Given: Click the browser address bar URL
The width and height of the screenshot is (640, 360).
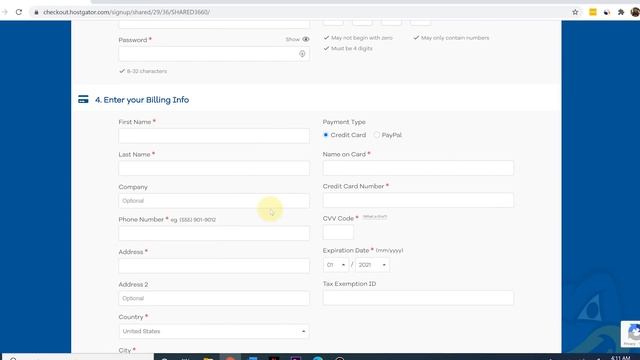Looking at the screenshot, I should click(x=127, y=12).
